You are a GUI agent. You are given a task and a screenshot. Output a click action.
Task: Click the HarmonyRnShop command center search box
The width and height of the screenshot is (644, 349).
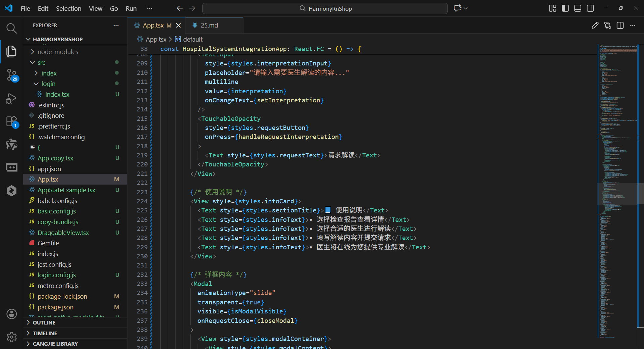pos(325,8)
